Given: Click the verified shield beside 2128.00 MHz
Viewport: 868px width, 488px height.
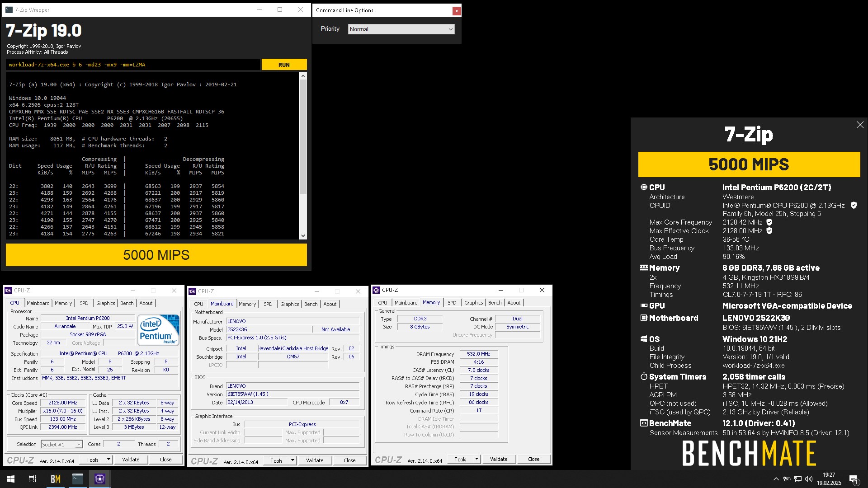Looking at the screenshot, I should coord(769,230).
